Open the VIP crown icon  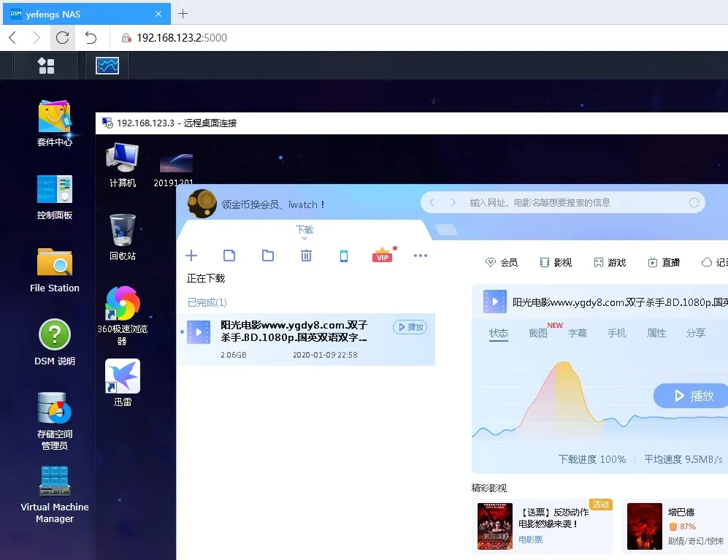[383, 255]
